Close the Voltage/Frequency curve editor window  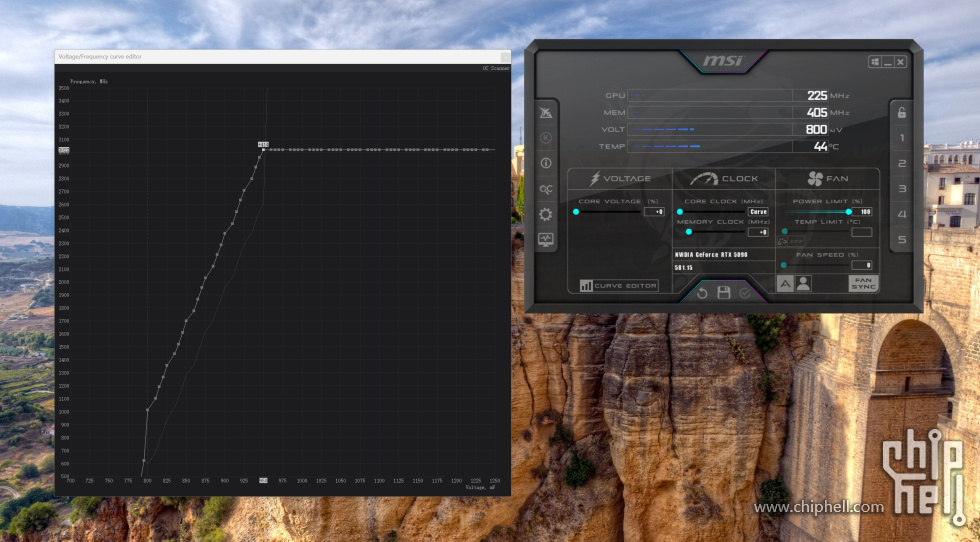point(505,56)
